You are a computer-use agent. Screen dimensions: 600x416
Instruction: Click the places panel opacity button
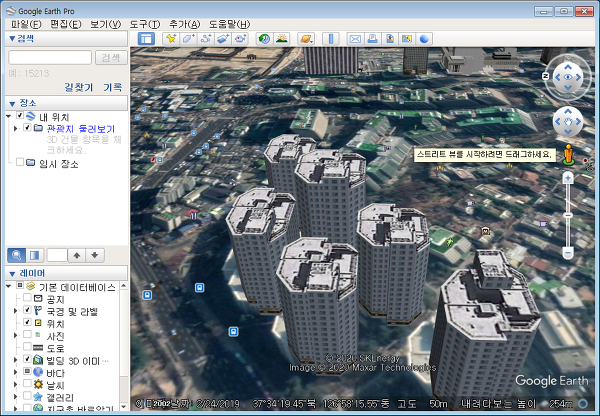[x=35, y=255]
